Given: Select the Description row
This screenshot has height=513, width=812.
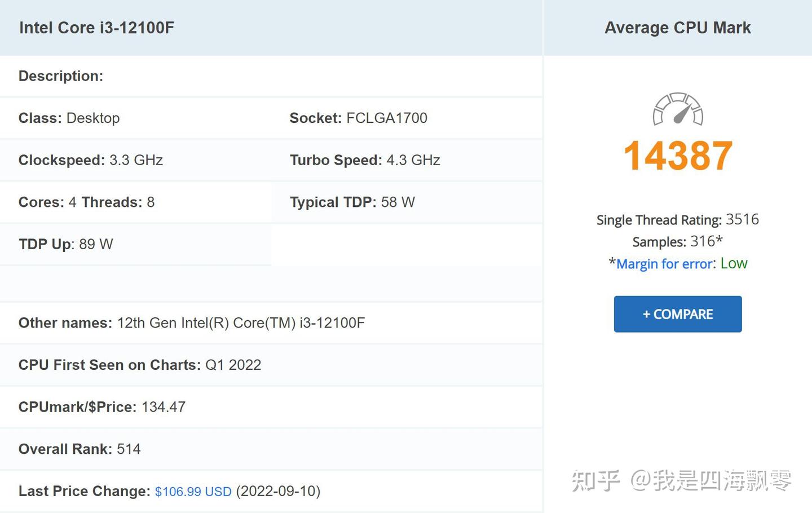Looking at the screenshot, I should pyautogui.click(x=61, y=76).
